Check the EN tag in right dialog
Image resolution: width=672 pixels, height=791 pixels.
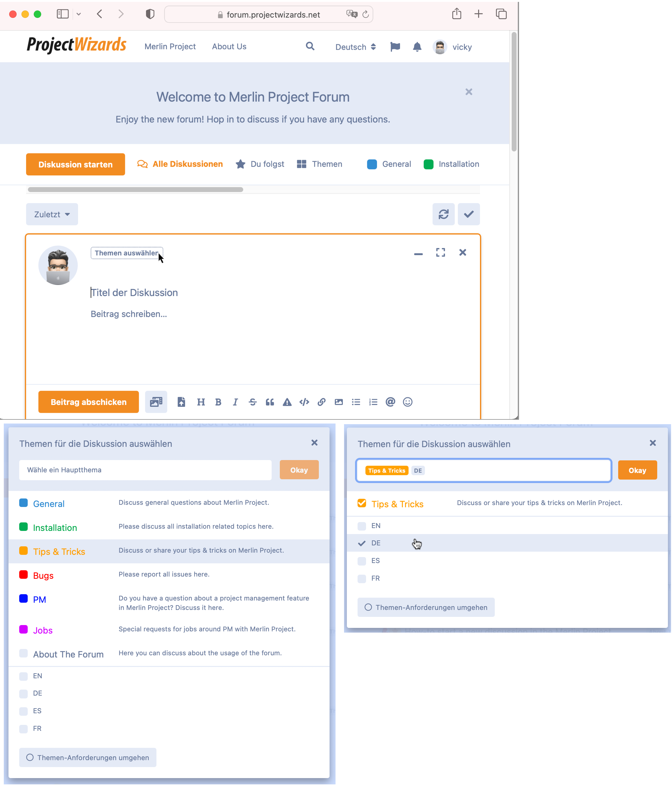362,526
